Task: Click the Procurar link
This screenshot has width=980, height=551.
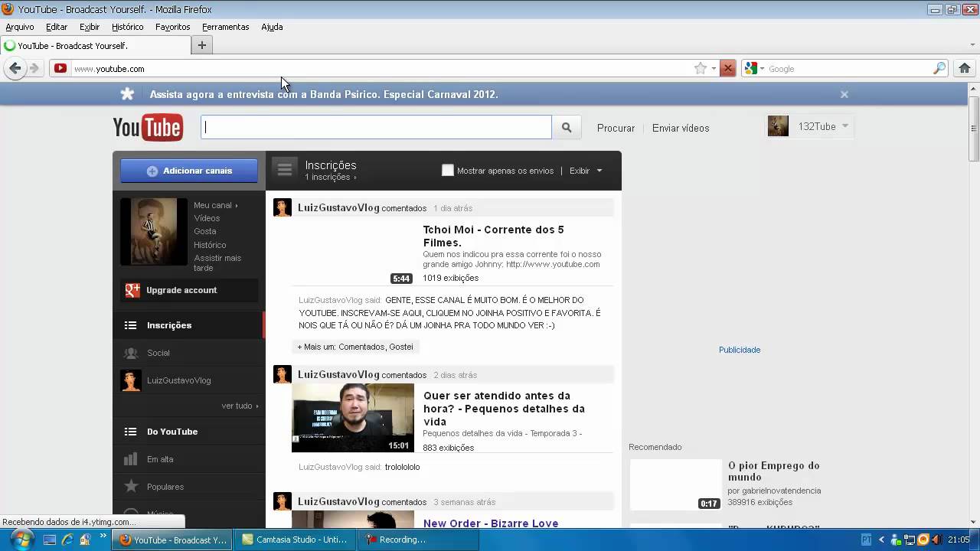Action: 616,128
